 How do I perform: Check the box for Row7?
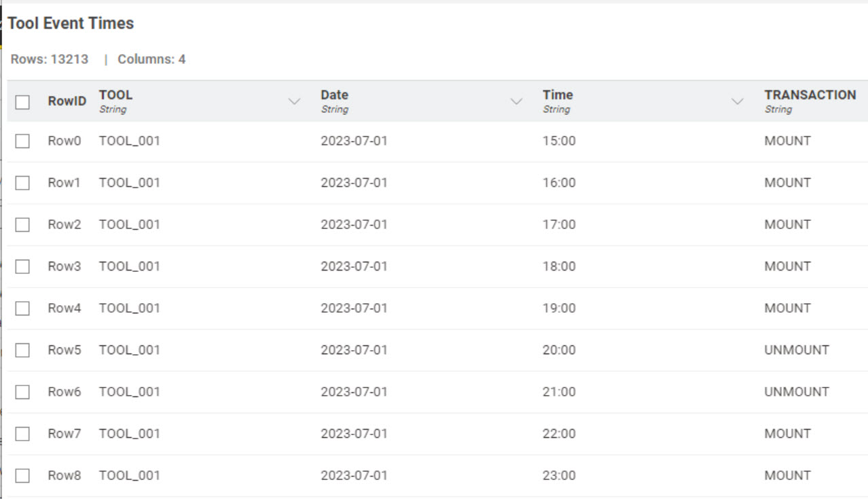22,434
